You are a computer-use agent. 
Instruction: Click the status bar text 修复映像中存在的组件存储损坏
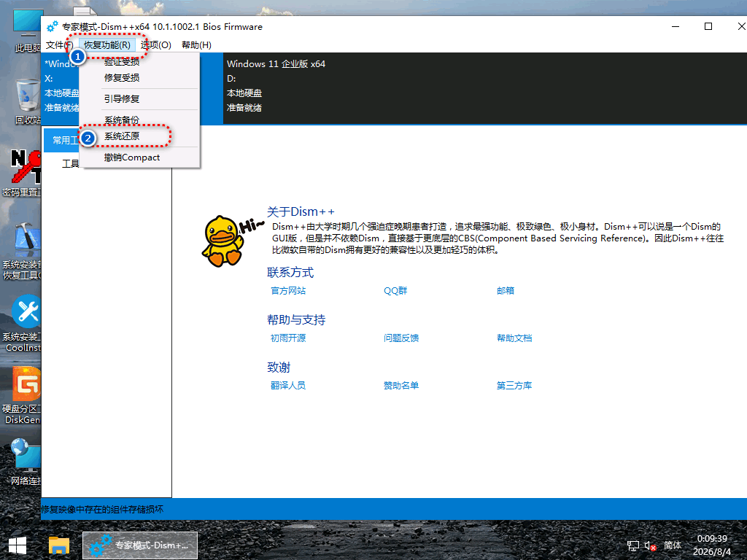point(102,510)
